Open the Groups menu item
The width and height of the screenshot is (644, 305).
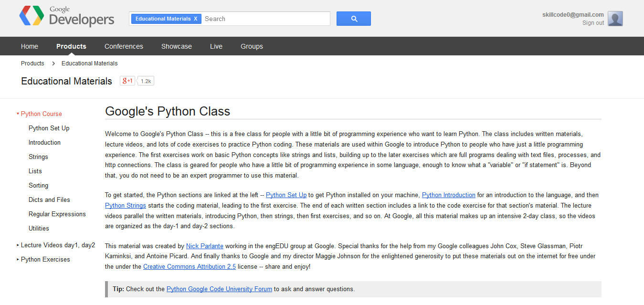pyautogui.click(x=252, y=46)
